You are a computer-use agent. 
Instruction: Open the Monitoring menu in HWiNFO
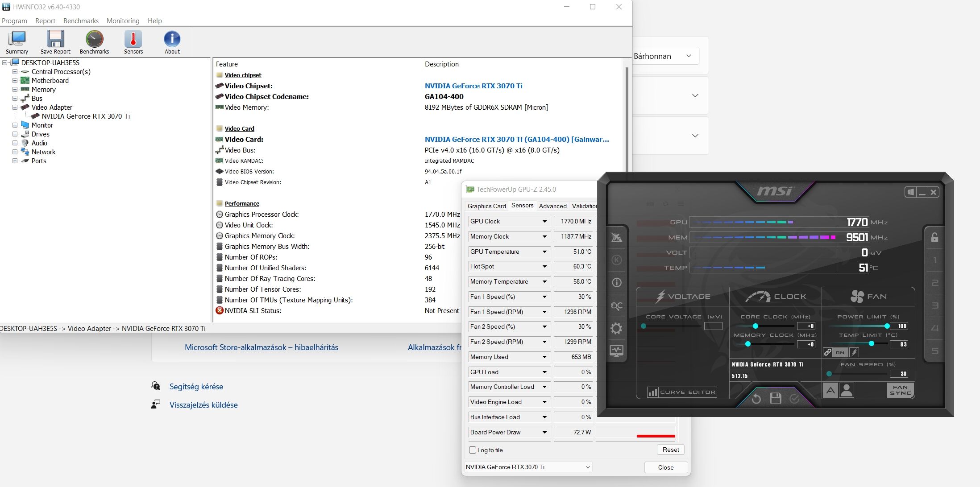(x=123, y=21)
